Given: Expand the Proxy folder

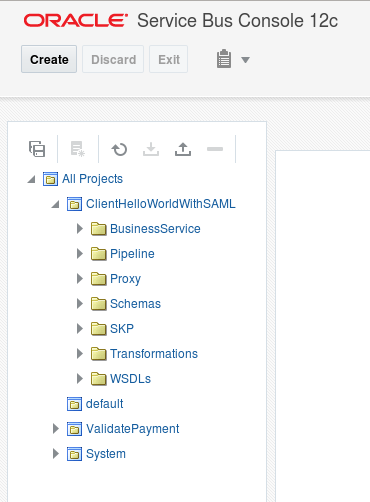Looking at the screenshot, I should (80, 279).
